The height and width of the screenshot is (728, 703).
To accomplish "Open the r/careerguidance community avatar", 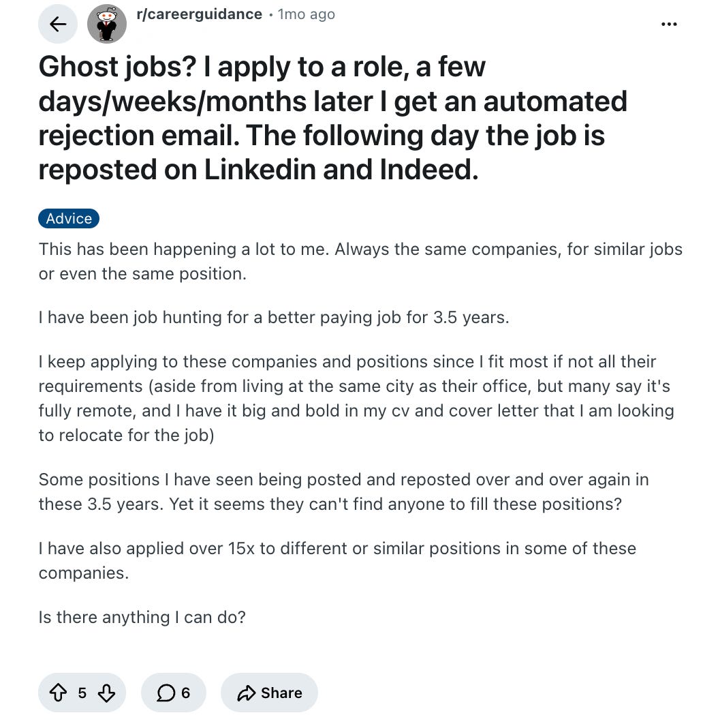I will (x=107, y=24).
